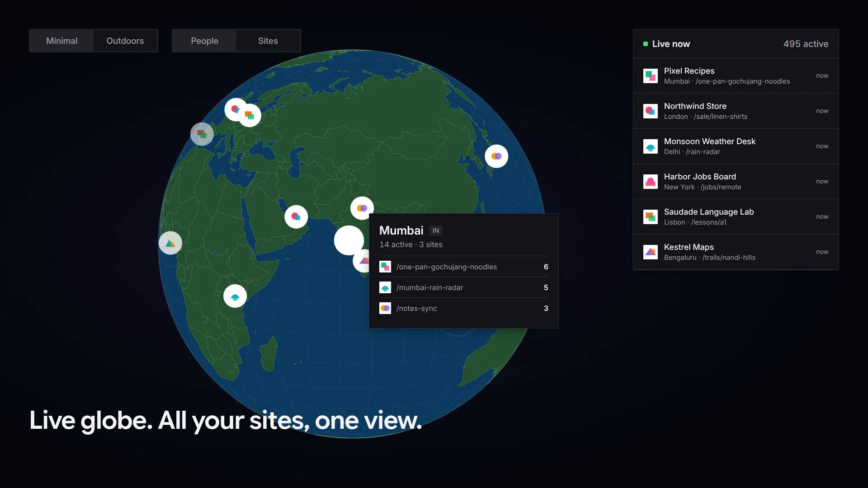Image resolution: width=868 pixels, height=488 pixels.
Task: Click the Saudade Language Lab icon
Action: (x=650, y=217)
